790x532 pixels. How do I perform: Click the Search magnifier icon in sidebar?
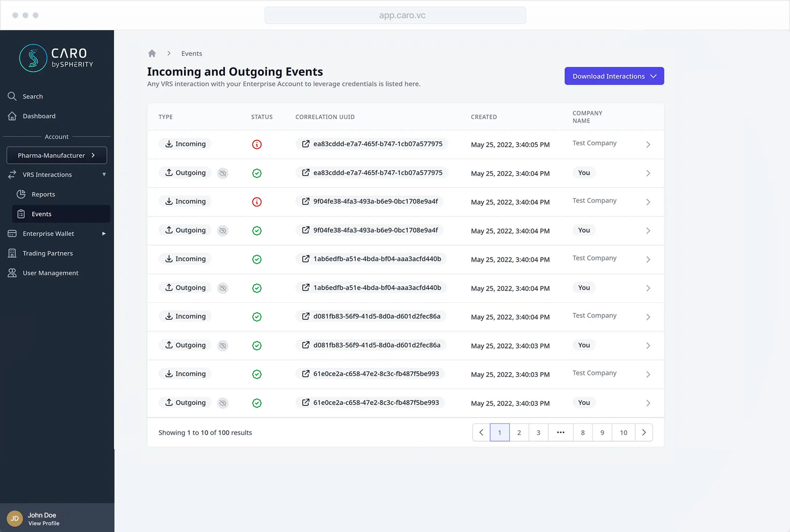click(12, 96)
